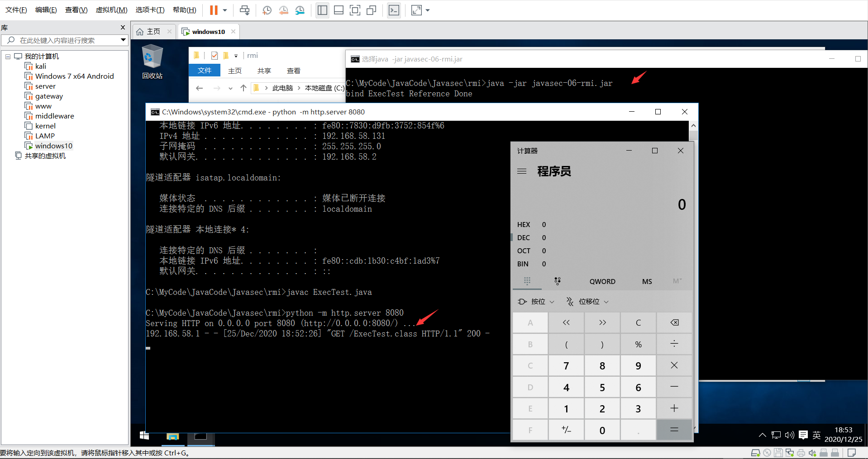Open the recent locations dropdown in Explorer
Viewport: 868px width, 459px height.
click(x=230, y=88)
